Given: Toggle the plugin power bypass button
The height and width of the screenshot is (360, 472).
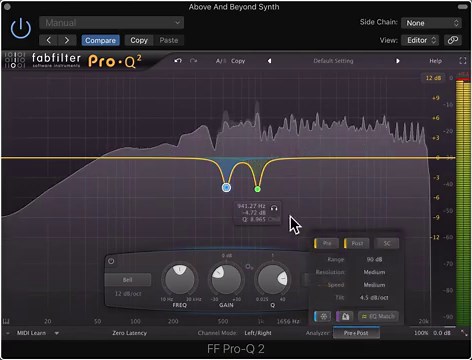Looking at the screenshot, I should [x=21, y=28].
